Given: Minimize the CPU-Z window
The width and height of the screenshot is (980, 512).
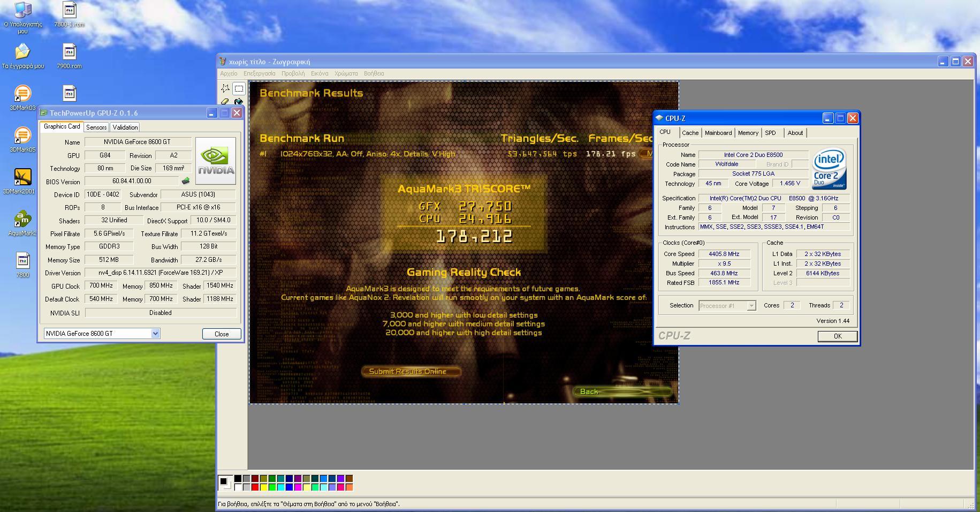Looking at the screenshot, I should pyautogui.click(x=828, y=118).
